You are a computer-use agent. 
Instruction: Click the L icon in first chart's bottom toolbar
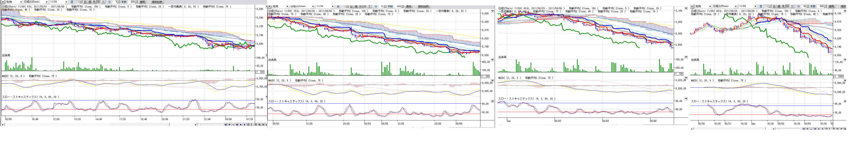tap(252, 125)
